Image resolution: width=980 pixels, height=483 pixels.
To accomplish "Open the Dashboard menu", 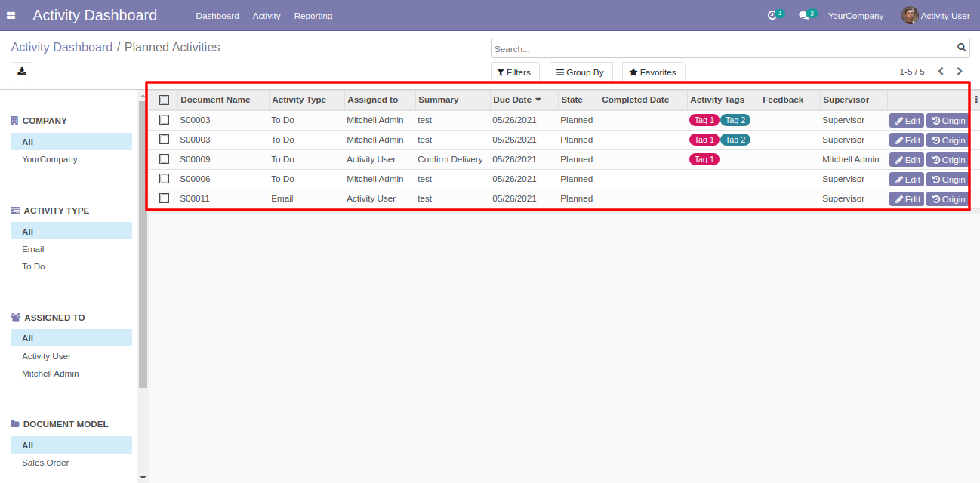I will click(x=217, y=16).
